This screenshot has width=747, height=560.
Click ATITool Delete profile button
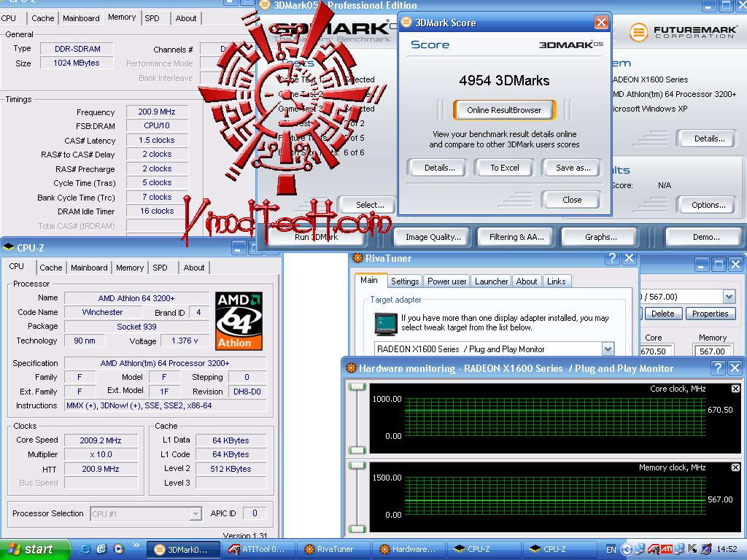[x=662, y=314]
